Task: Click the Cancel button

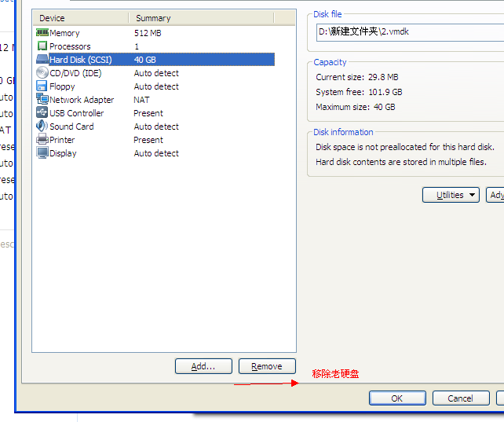Action: pos(461,398)
